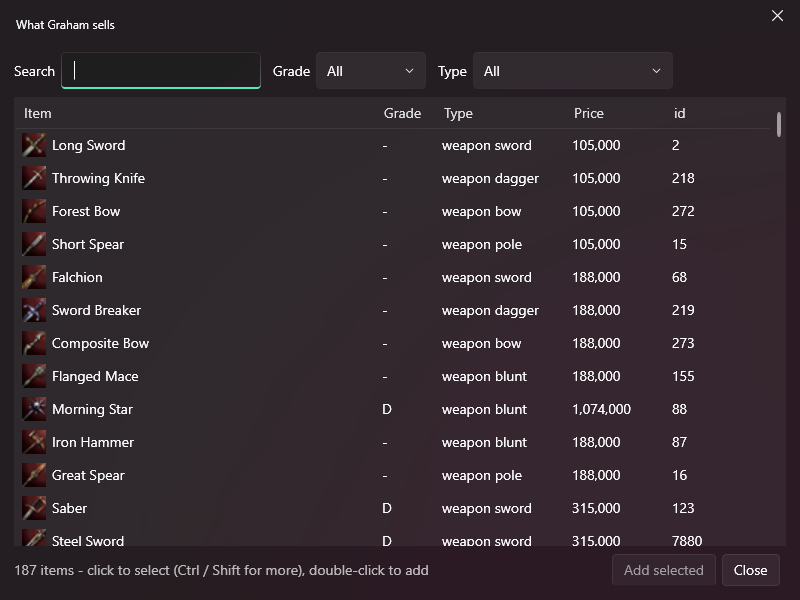Choose the Morning Star item icon
This screenshot has width=800, height=600.
point(34,409)
